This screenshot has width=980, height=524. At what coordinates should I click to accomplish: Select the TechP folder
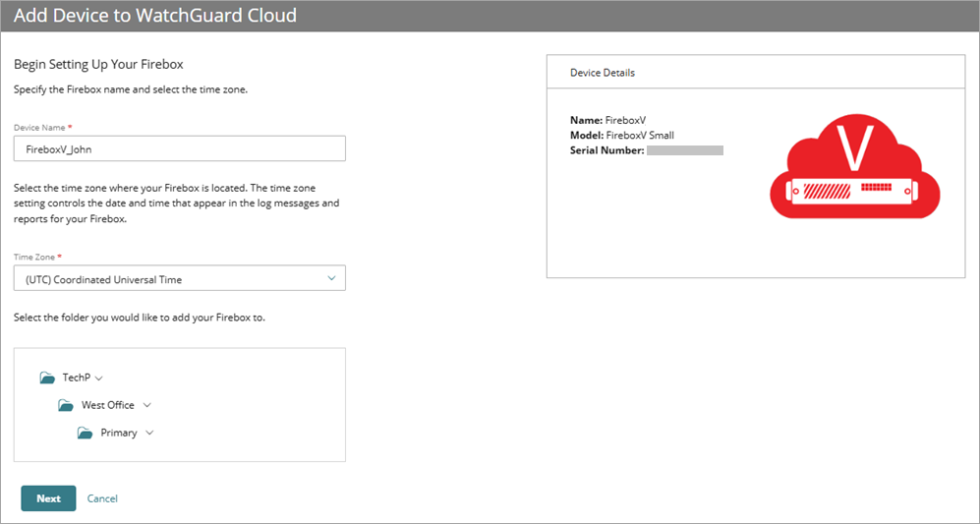click(x=77, y=378)
